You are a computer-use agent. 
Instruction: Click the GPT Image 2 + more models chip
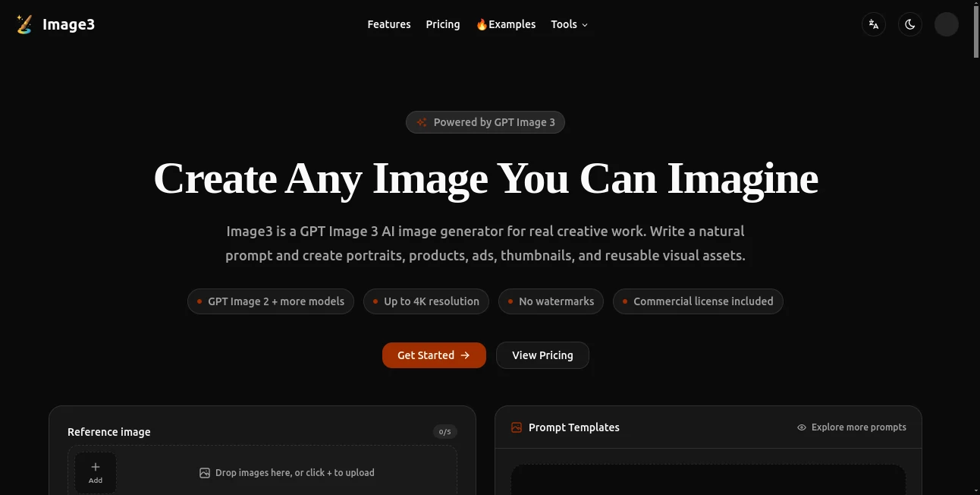tap(271, 301)
